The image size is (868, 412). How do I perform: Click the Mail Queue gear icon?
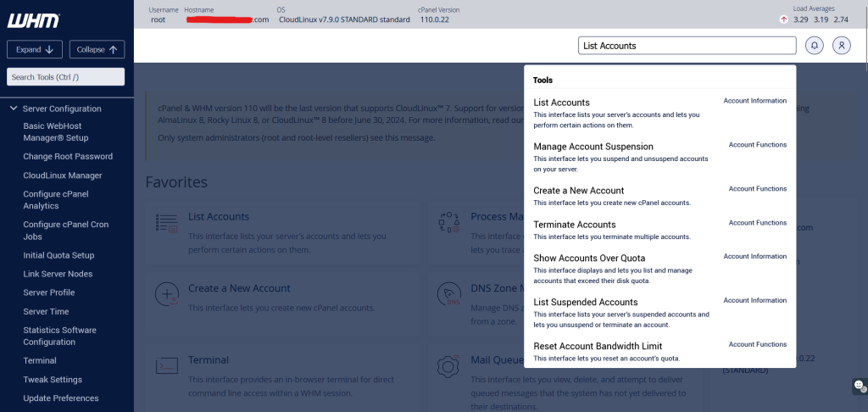coord(448,365)
